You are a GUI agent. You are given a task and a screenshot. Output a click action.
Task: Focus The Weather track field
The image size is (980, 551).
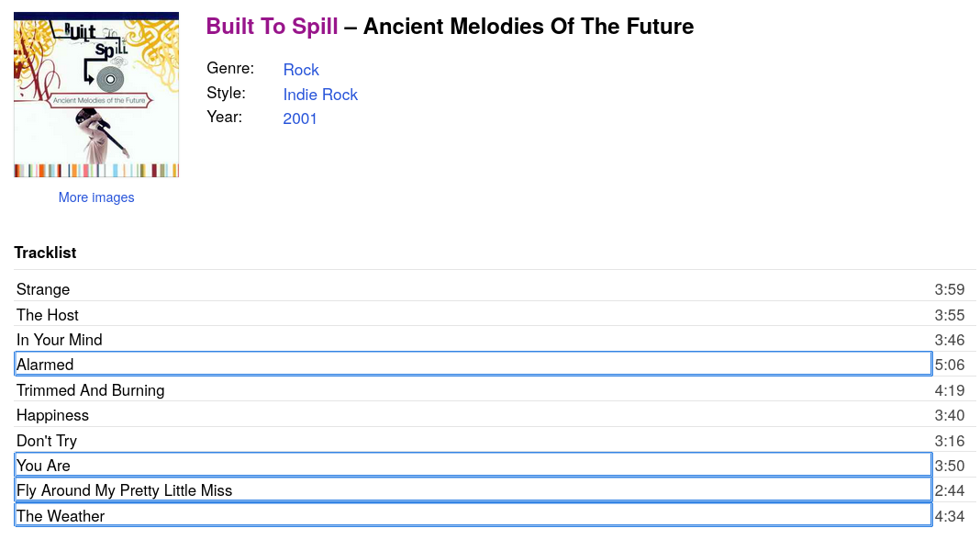(473, 516)
